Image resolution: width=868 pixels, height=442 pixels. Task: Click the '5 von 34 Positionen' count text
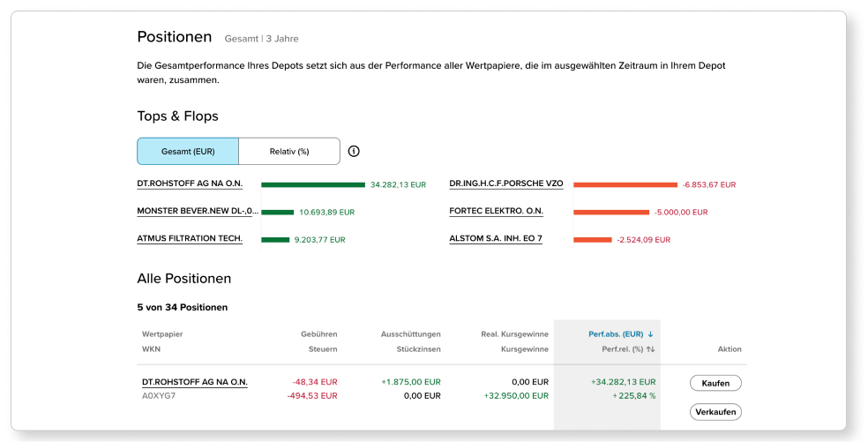tap(182, 307)
